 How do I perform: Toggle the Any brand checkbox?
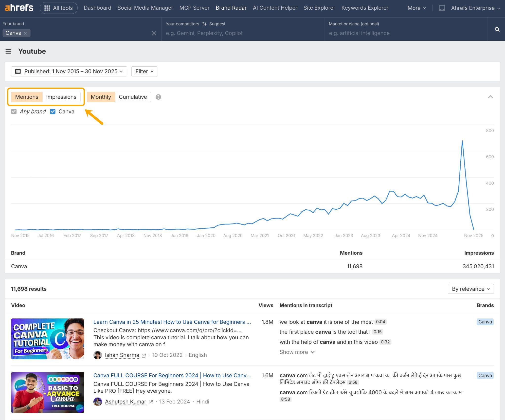point(14,111)
